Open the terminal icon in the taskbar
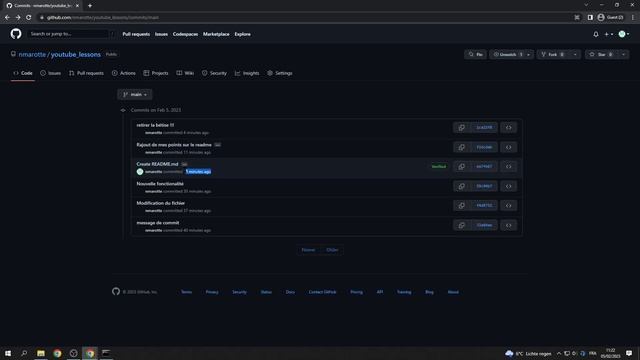This screenshot has height=360, width=640. point(106,353)
